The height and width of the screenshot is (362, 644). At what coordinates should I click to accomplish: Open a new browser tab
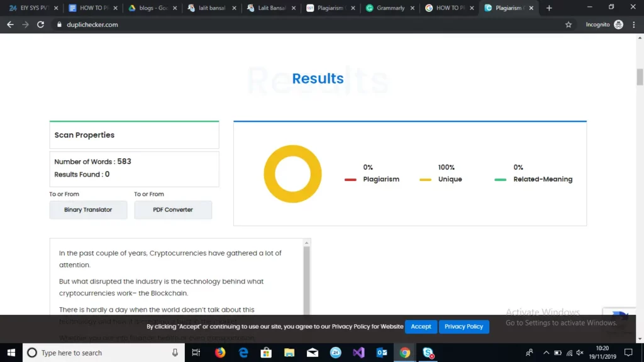pyautogui.click(x=549, y=8)
